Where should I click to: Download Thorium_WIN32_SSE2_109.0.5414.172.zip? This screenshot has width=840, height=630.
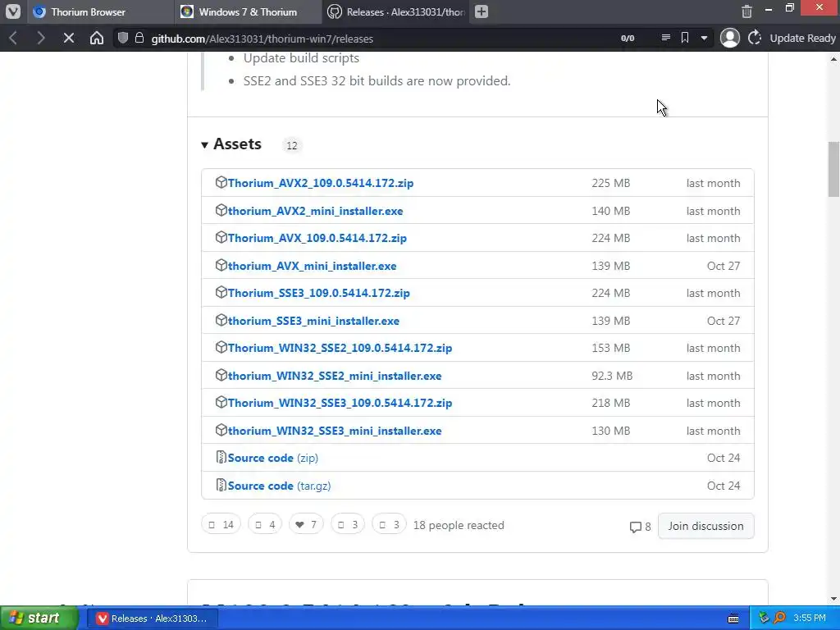(340, 348)
